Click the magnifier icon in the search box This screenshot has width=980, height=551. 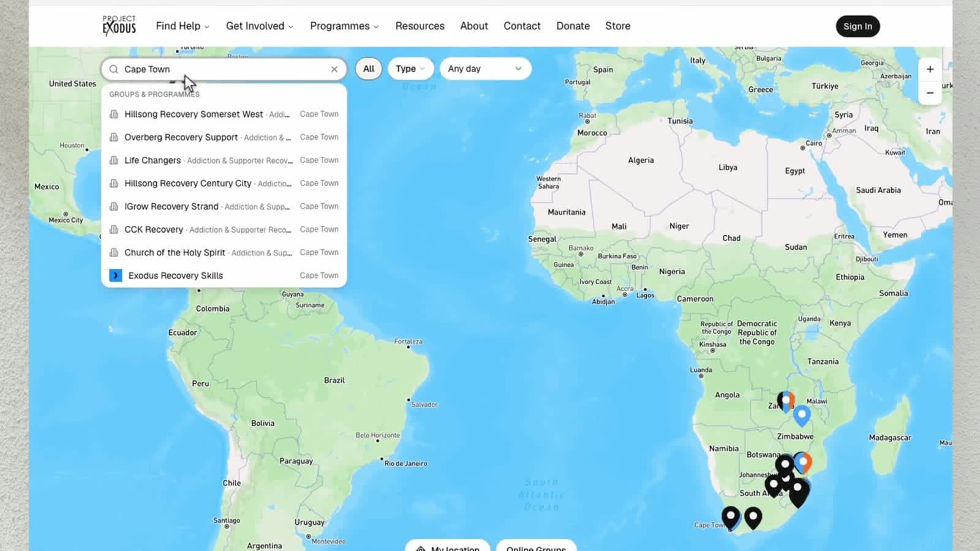[x=113, y=69]
